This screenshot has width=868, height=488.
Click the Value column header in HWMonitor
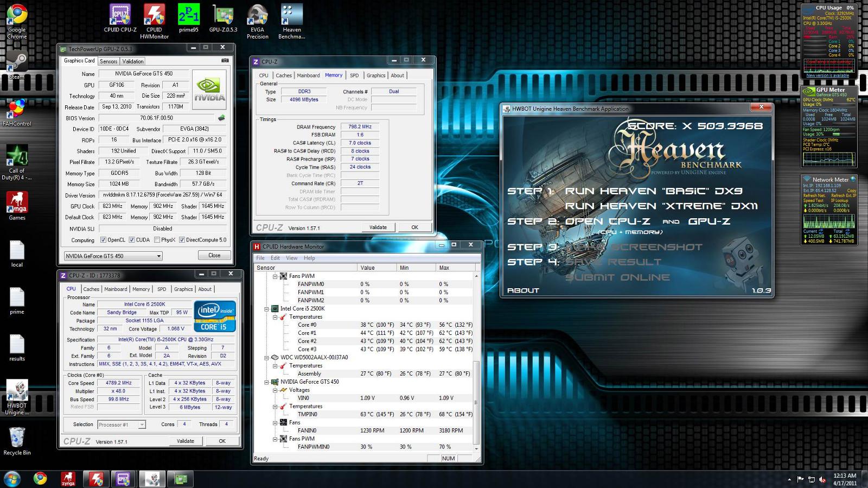pos(396,268)
